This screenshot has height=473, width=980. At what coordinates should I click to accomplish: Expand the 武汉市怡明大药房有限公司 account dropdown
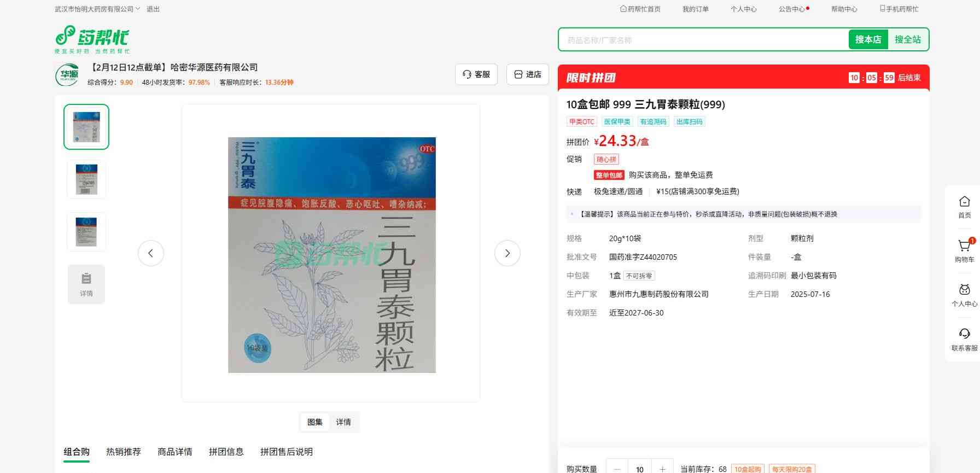[97, 9]
